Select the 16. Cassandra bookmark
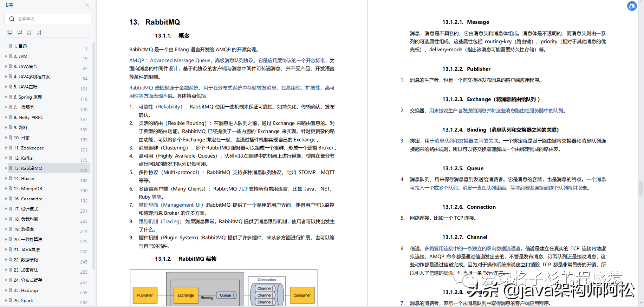Viewport: 644px width, 307px height. (28, 199)
